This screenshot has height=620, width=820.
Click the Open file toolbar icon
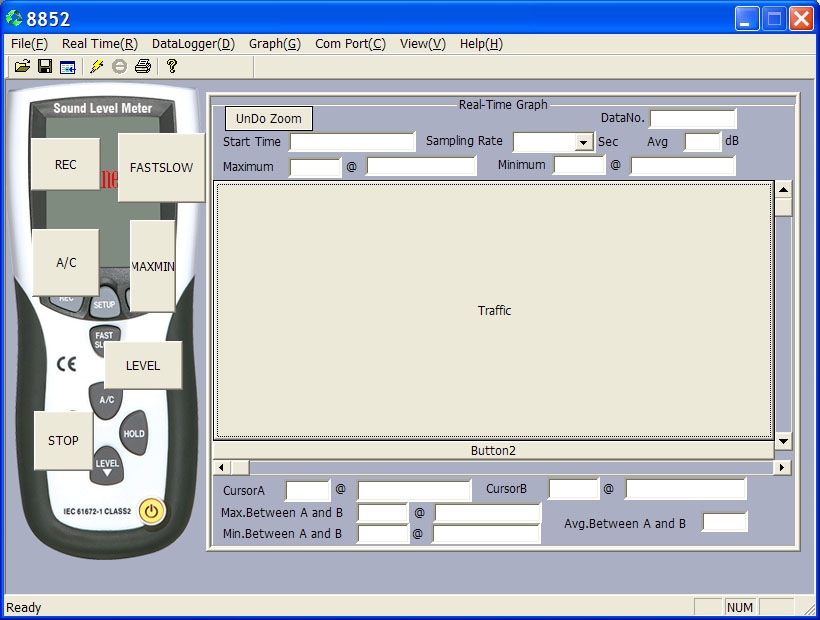pyautogui.click(x=22, y=67)
